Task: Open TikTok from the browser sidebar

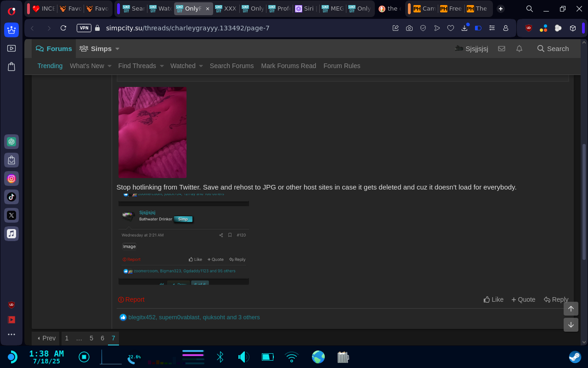Action: click(x=11, y=197)
